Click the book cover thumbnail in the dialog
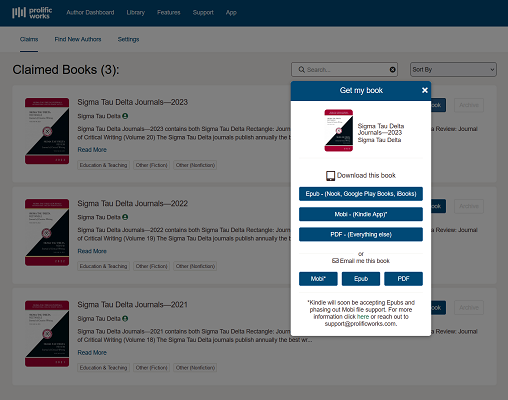Image resolution: width=508 pixels, height=400 pixels. pos(339,130)
